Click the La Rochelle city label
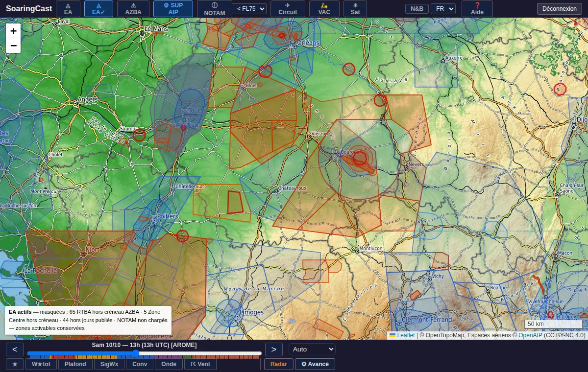 41,270
